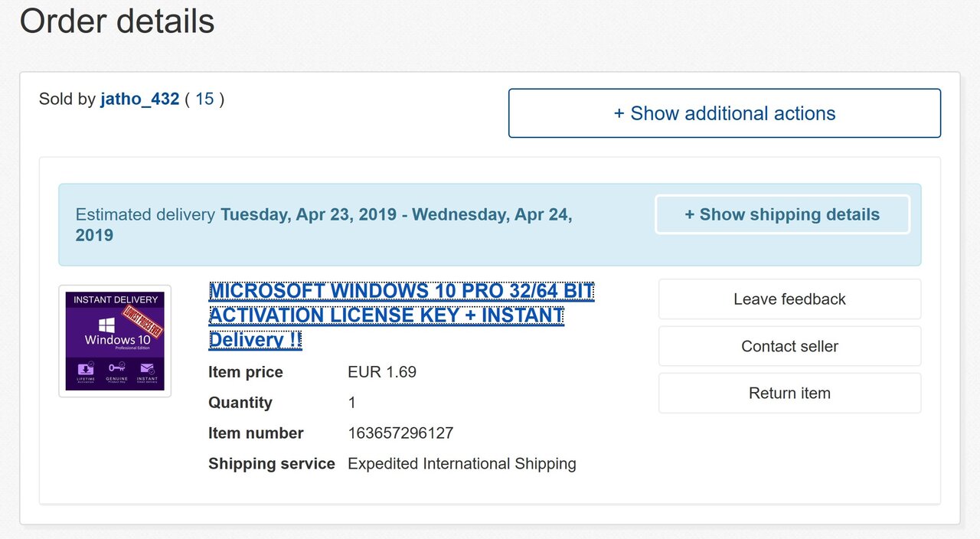980x539 pixels.
Task: Start a return with Return item
Action: (x=789, y=393)
